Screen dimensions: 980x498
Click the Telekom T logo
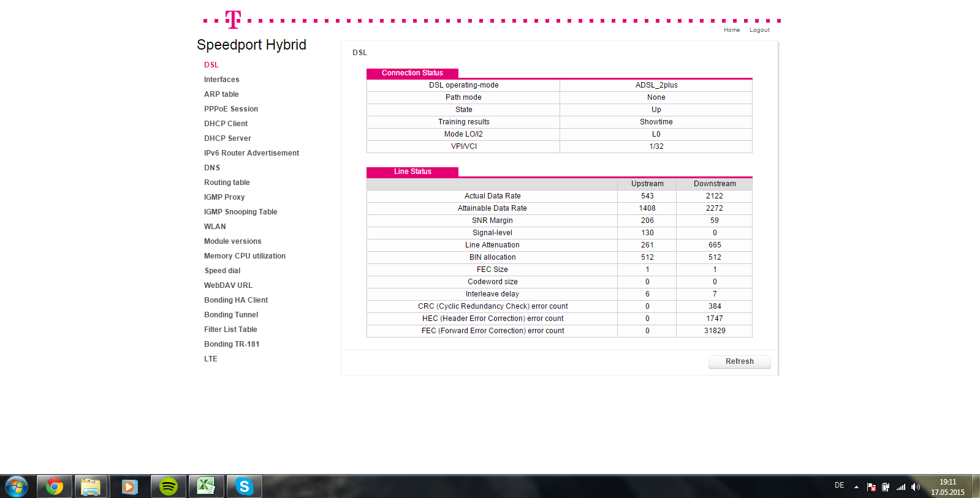coord(233,20)
